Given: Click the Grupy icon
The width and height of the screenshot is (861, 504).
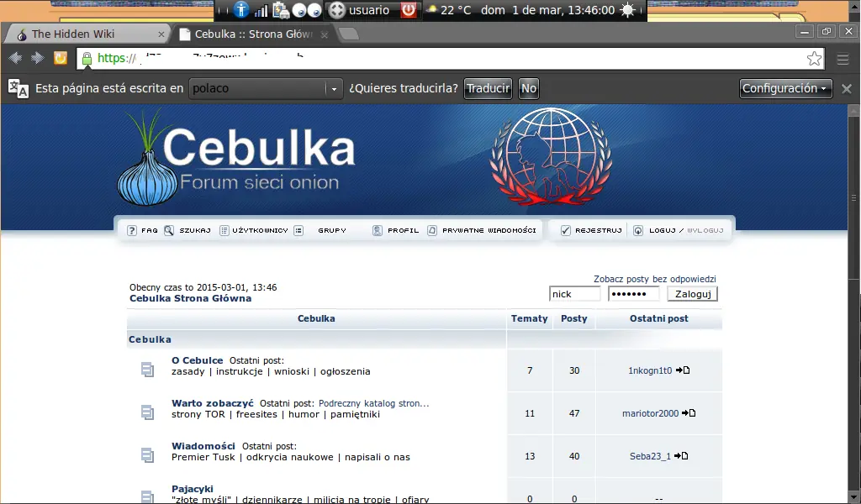Looking at the screenshot, I should (298, 230).
